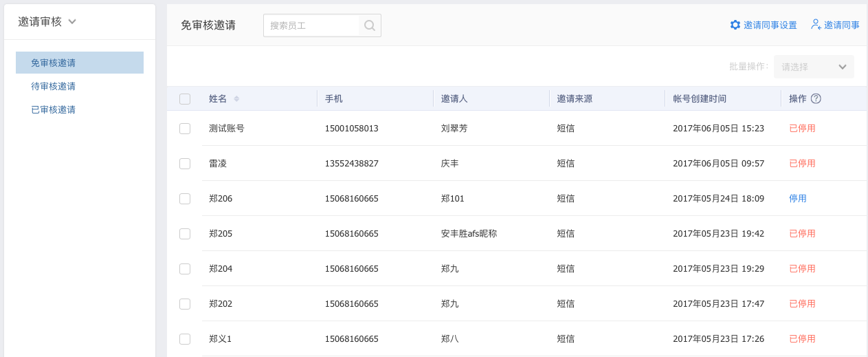868x357 pixels.
Task: Open the 批量操作 请选择 dropdown
Action: click(814, 67)
